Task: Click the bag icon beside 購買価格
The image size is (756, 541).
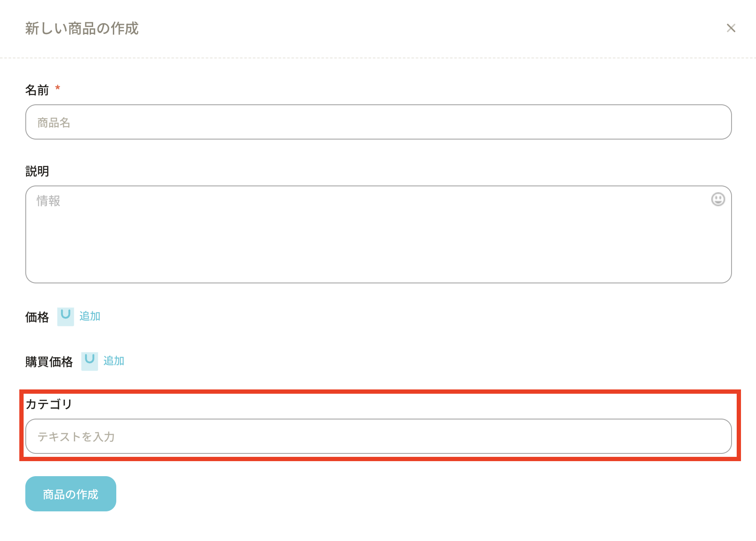Action: coord(90,361)
